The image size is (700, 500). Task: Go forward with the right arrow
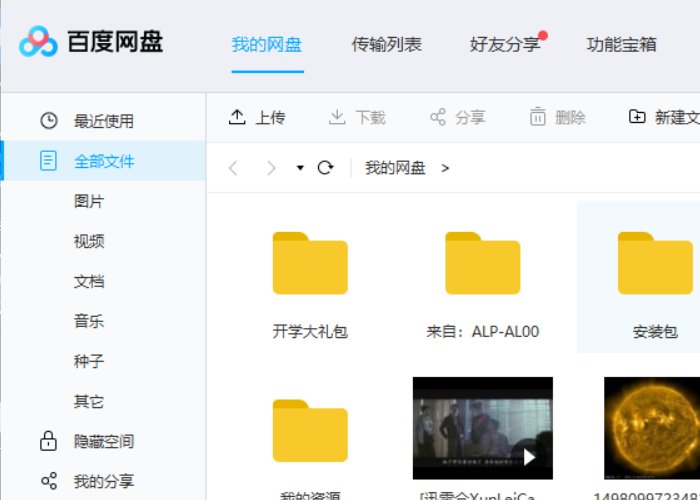coord(271,168)
